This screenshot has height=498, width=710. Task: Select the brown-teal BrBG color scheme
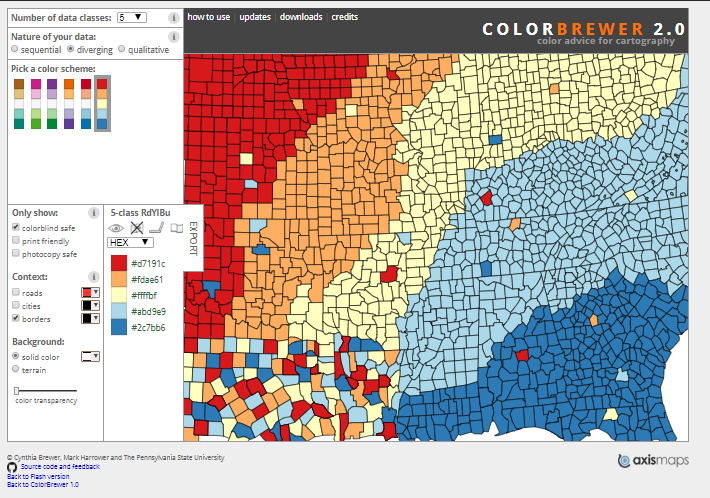pyautogui.click(x=19, y=104)
